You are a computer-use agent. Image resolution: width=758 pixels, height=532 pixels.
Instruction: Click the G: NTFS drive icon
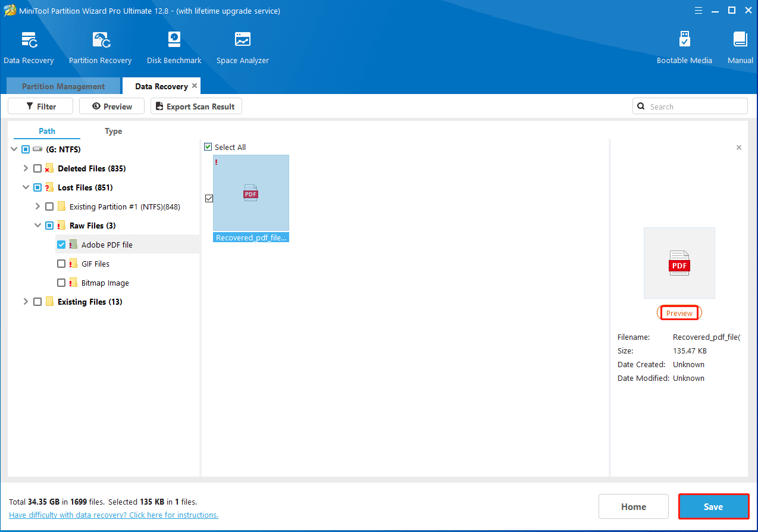(37, 149)
